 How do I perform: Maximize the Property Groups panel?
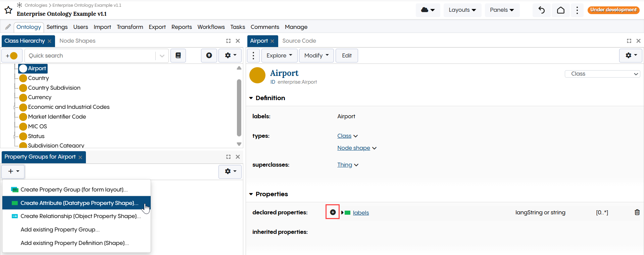tap(228, 157)
